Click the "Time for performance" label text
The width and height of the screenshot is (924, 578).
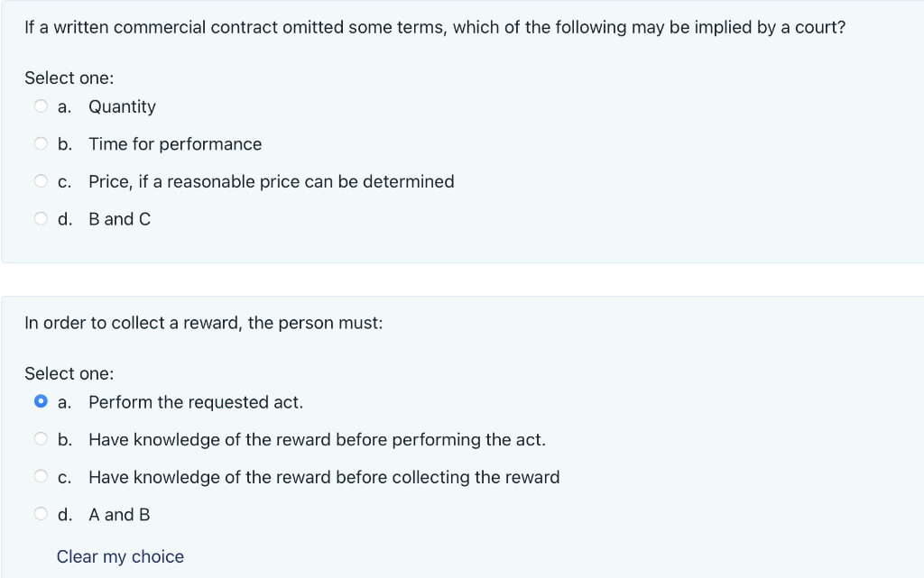175,144
